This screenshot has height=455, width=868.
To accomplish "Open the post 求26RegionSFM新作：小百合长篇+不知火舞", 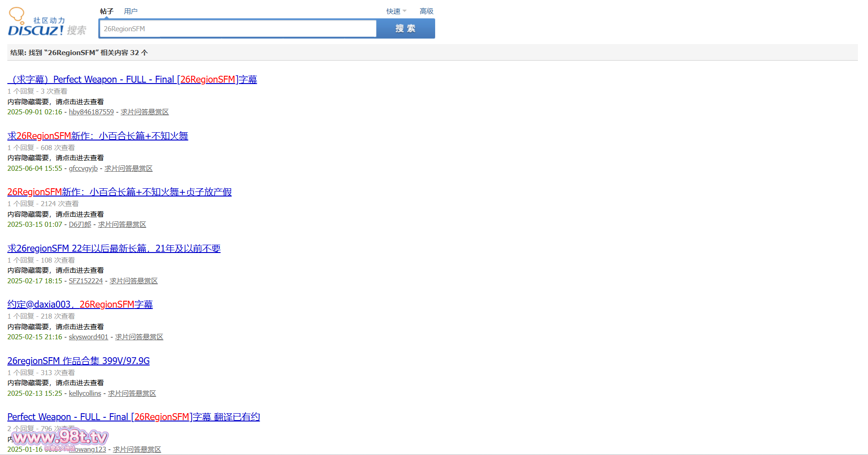I will (x=98, y=136).
